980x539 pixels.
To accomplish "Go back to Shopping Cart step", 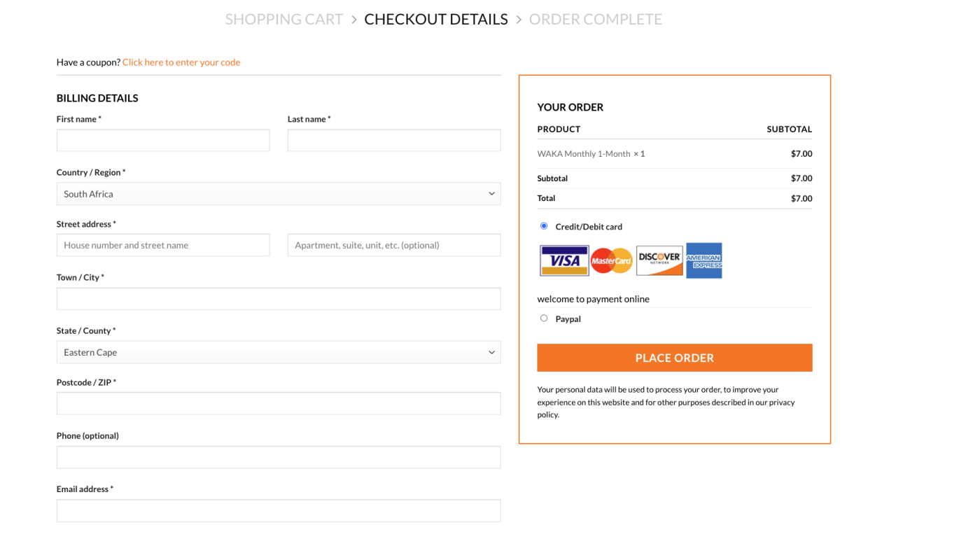I will tap(284, 20).
